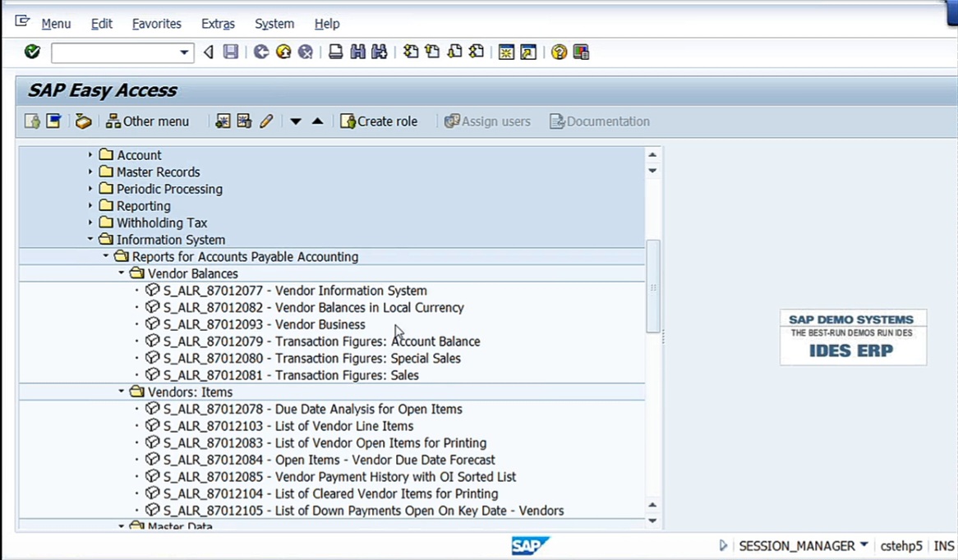Click the tree's vertical scrollbar thumb
The height and width of the screenshot is (560, 958).
point(652,287)
